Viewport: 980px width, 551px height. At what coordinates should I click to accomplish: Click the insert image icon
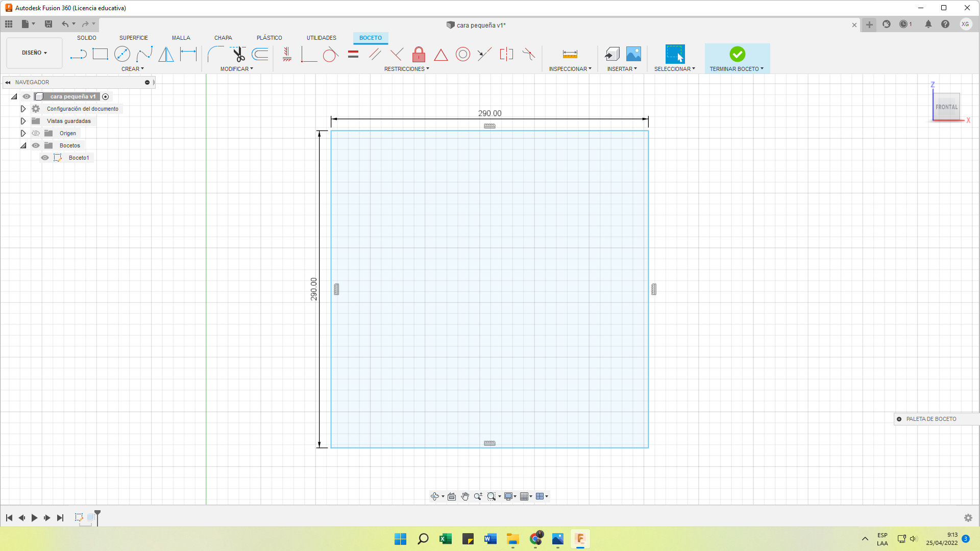coord(633,54)
